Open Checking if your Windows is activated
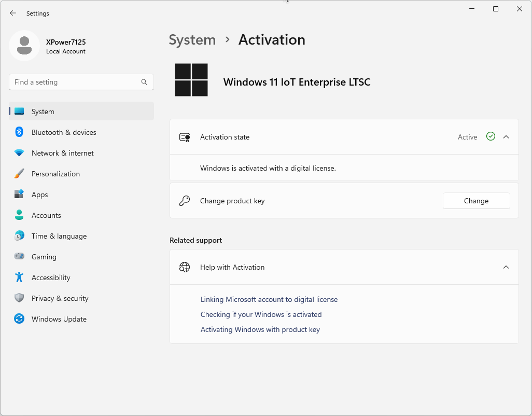 261,314
